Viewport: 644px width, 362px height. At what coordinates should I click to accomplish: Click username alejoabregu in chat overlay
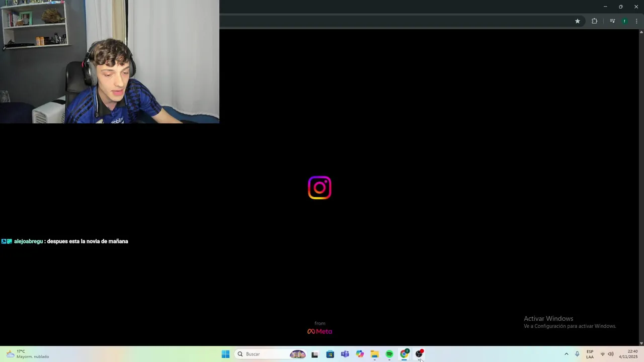tap(29, 241)
